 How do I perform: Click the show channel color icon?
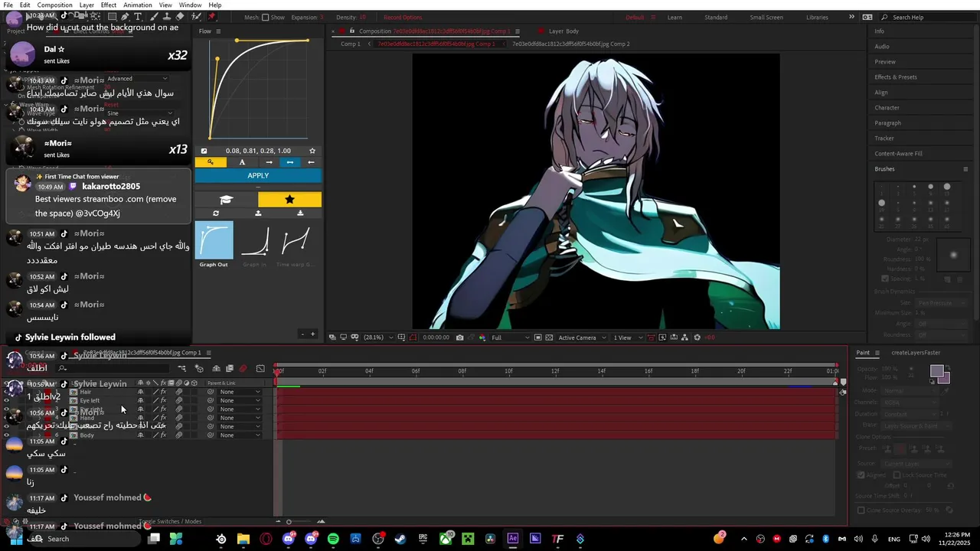tap(482, 337)
